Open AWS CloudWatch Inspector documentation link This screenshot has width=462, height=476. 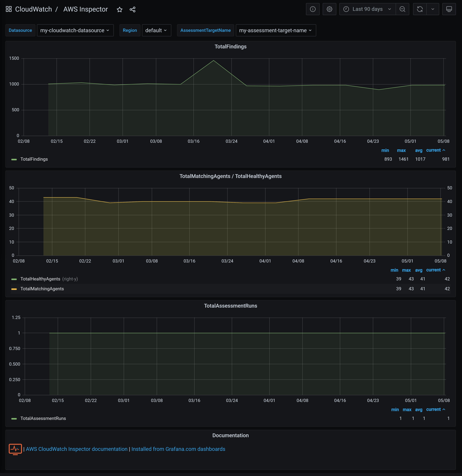click(x=76, y=449)
